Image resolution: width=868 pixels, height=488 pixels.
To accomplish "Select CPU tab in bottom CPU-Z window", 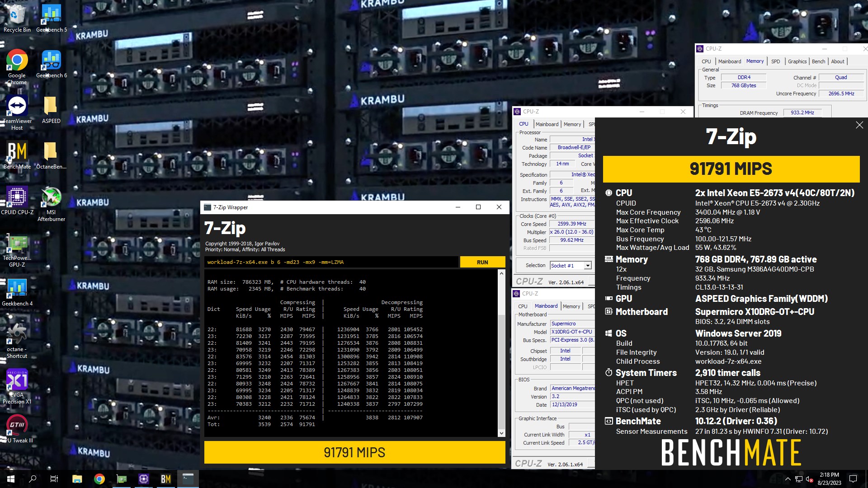I will 523,306.
